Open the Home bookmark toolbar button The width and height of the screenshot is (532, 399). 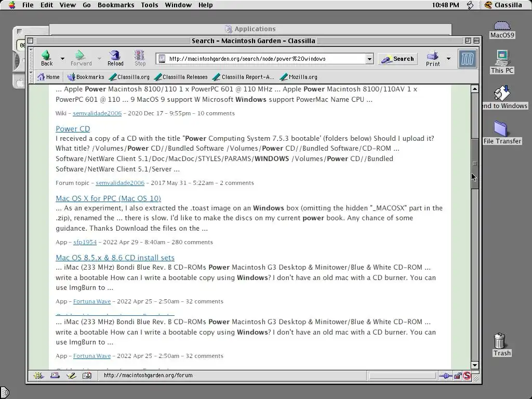pos(48,77)
